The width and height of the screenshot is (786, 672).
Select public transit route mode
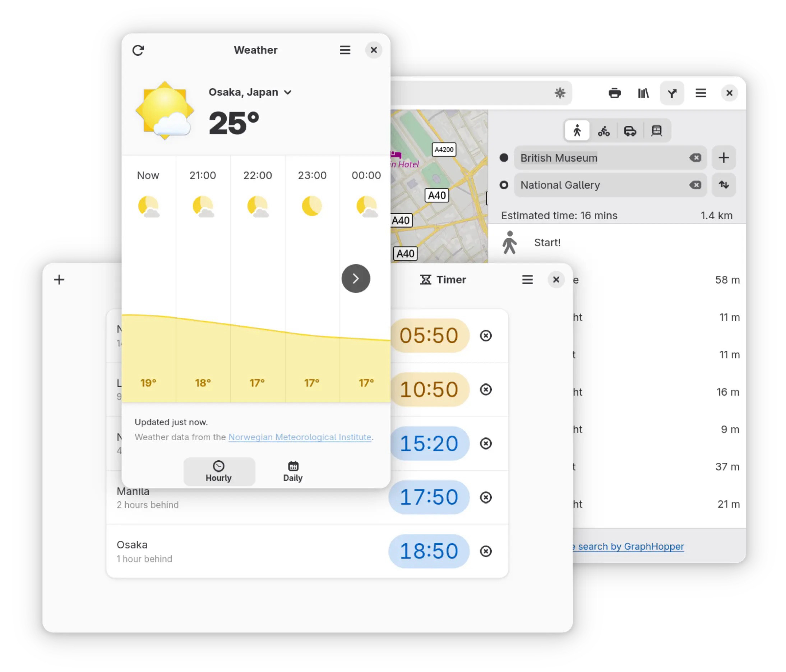[657, 131]
